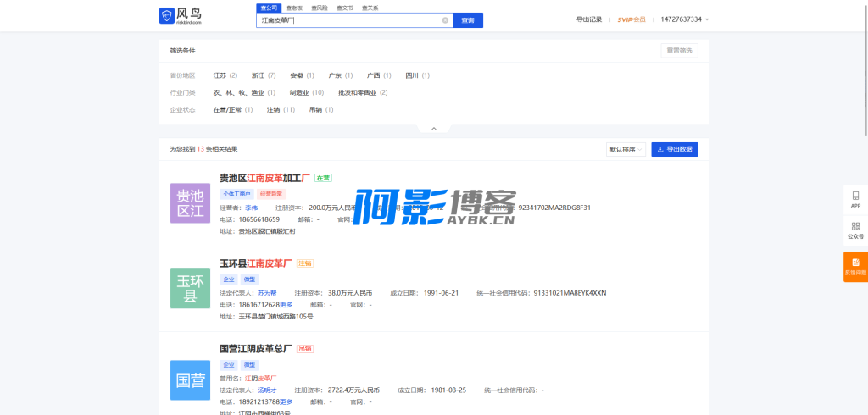Filter by industry 制造业 (10)

click(306, 92)
